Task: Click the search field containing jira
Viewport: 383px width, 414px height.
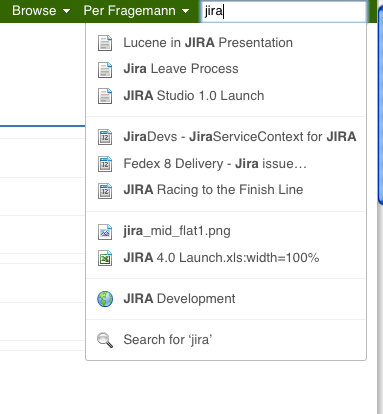Action: point(284,12)
